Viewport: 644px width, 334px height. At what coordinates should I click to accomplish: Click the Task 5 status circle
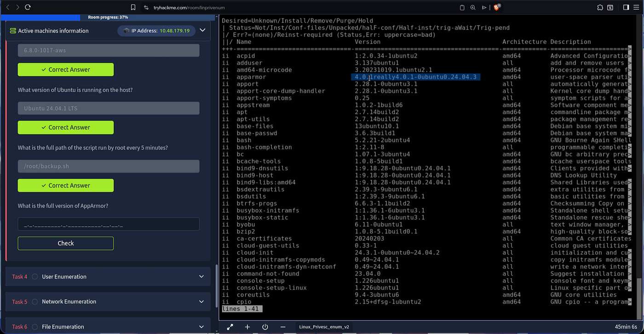point(35,301)
